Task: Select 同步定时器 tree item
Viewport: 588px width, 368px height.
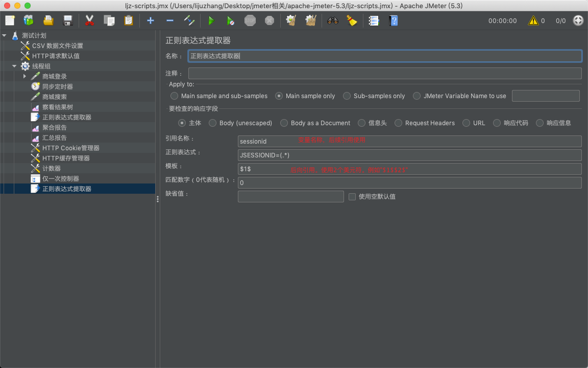Action: coord(57,86)
